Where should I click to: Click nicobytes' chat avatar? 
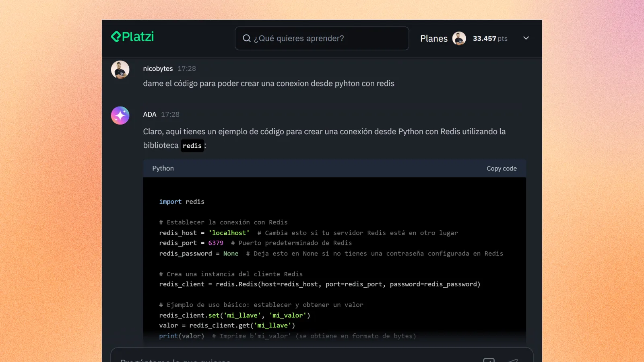coord(120,70)
